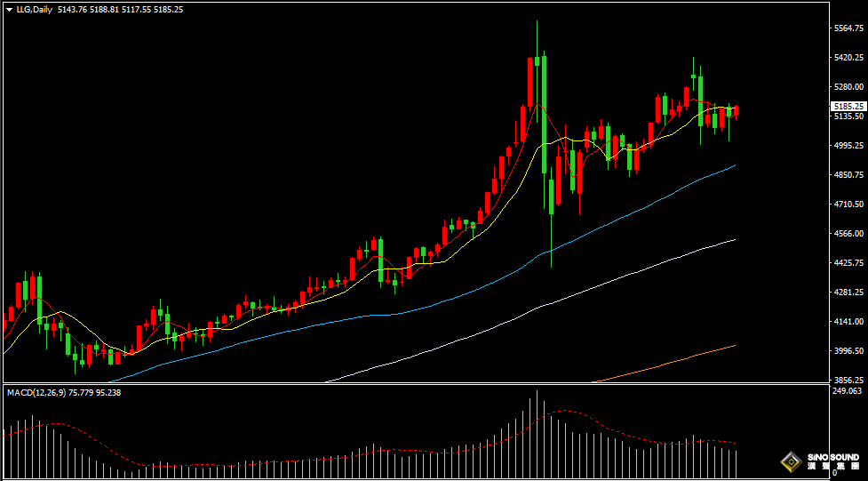
Task: Click the tallest MACD histogram bar
Action: coord(537,436)
